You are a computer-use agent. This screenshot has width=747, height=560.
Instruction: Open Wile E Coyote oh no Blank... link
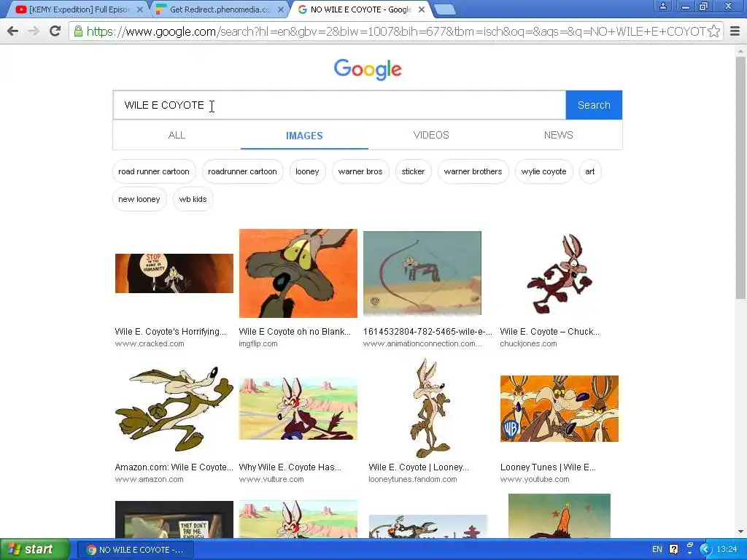(x=295, y=332)
